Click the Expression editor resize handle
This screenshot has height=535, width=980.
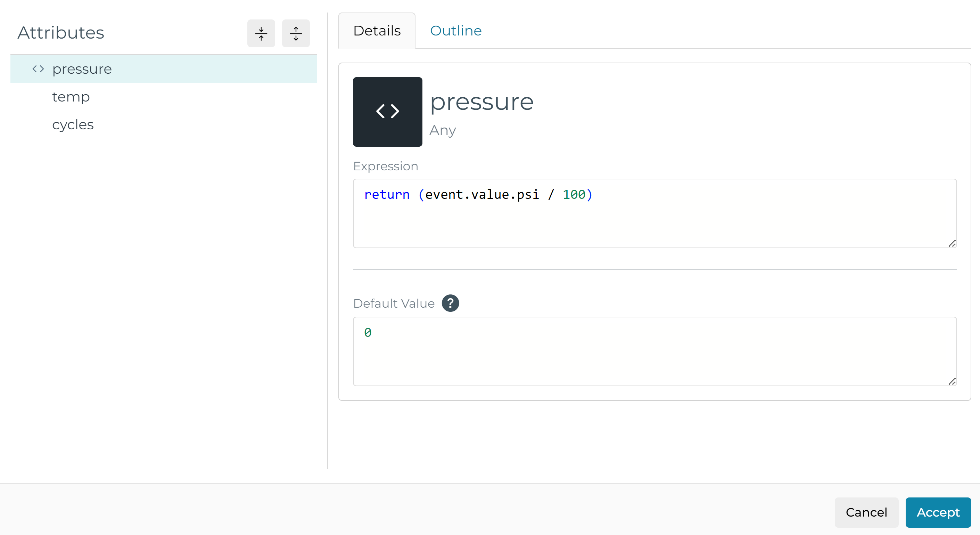click(952, 243)
